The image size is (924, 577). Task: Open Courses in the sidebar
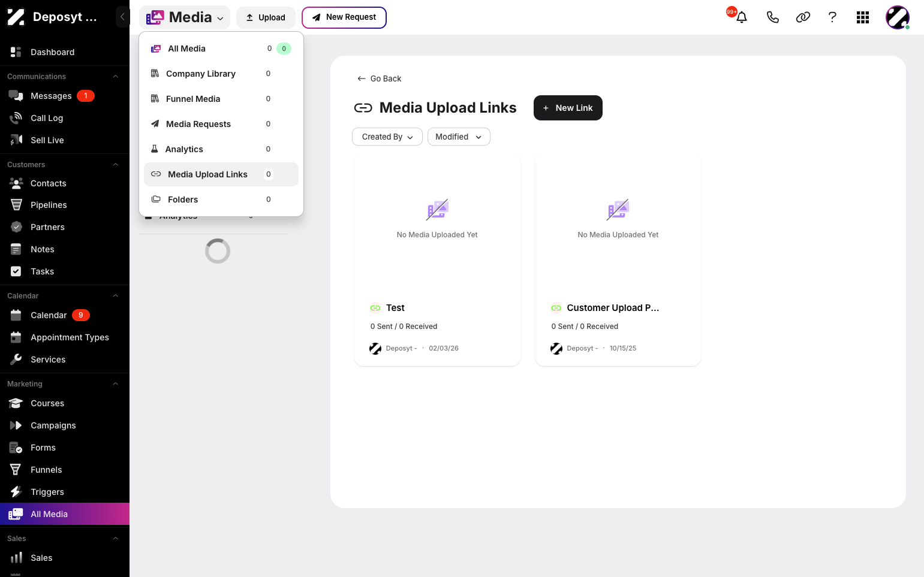(x=65, y=403)
